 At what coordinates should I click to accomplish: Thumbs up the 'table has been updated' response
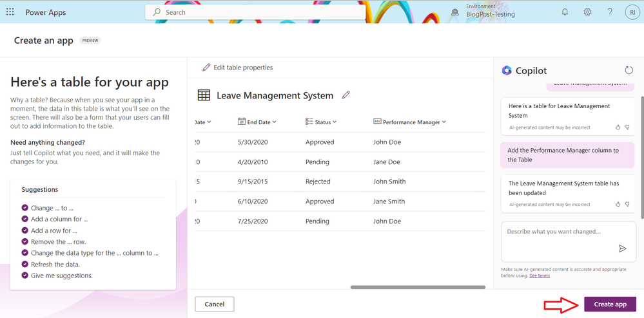(618, 204)
